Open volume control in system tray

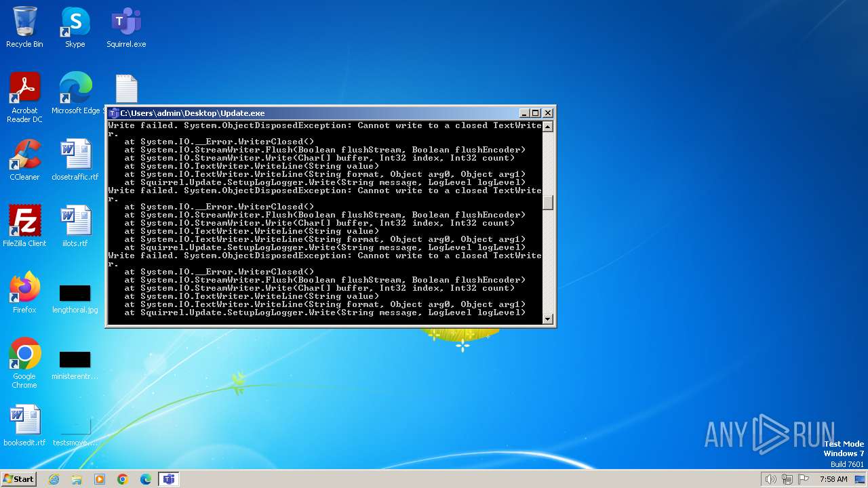point(770,479)
